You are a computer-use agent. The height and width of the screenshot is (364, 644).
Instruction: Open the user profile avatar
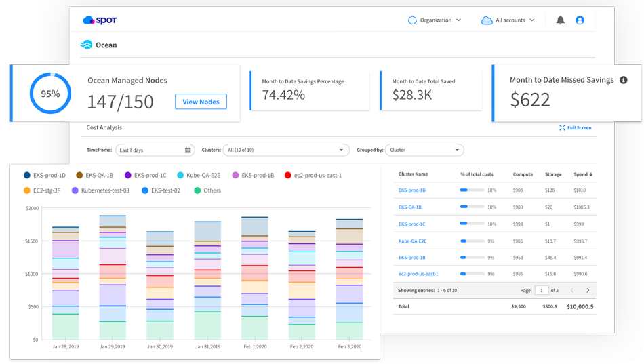(580, 20)
